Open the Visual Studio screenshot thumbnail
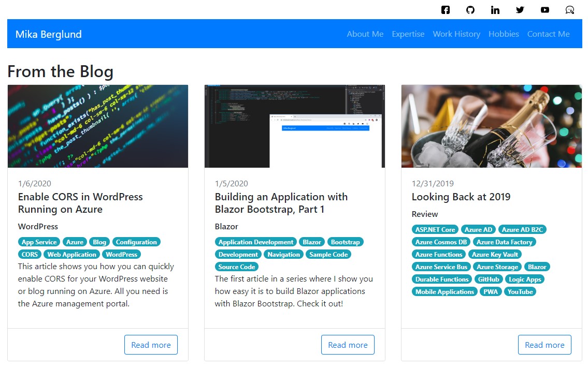This screenshot has width=588, height=368. click(x=295, y=126)
